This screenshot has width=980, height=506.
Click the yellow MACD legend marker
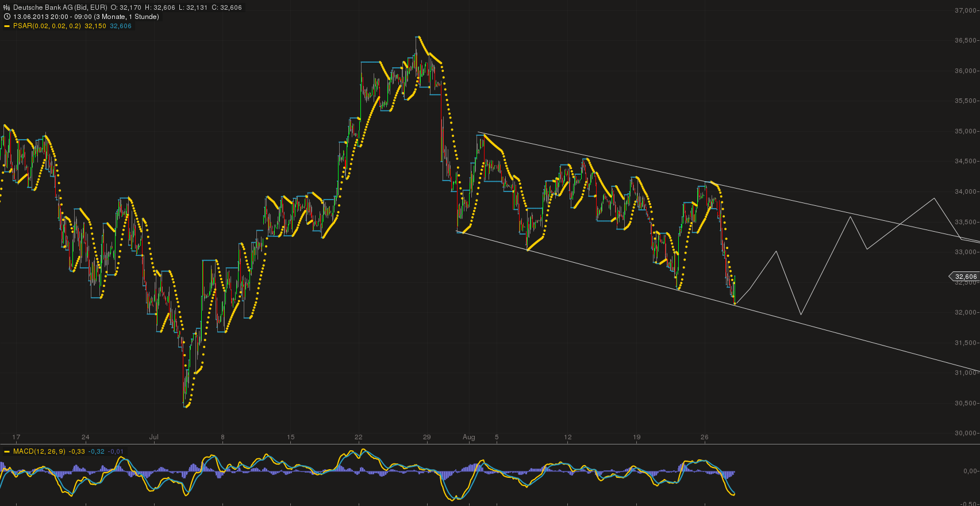pos(7,451)
